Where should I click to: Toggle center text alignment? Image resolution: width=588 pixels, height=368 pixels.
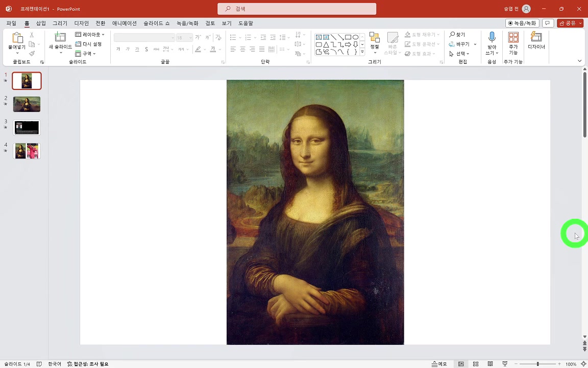pos(242,49)
